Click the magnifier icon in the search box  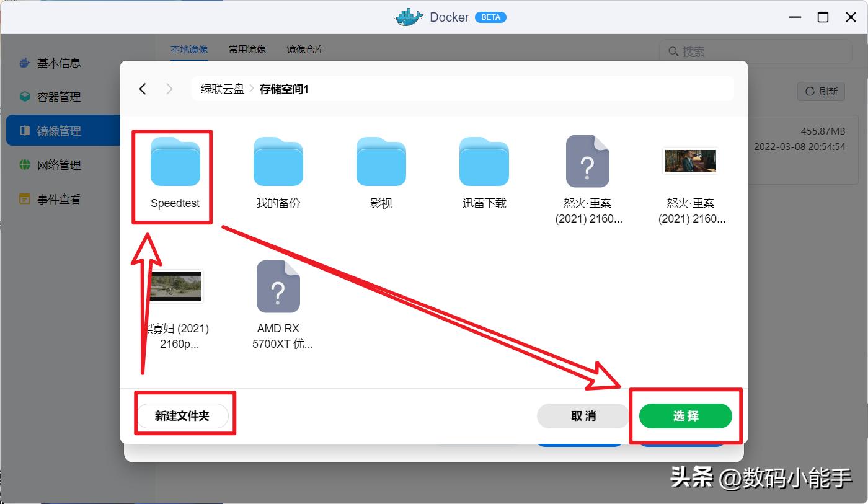(673, 51)
